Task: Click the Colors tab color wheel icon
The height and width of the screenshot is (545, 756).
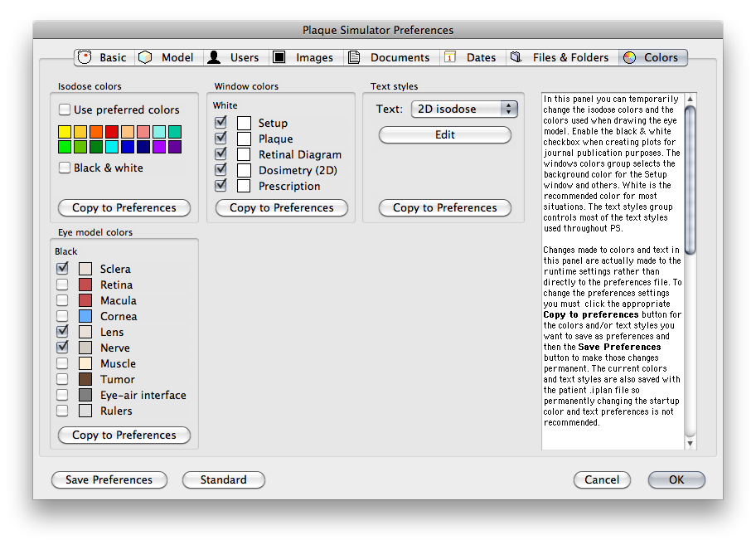Action: (629, 57)
